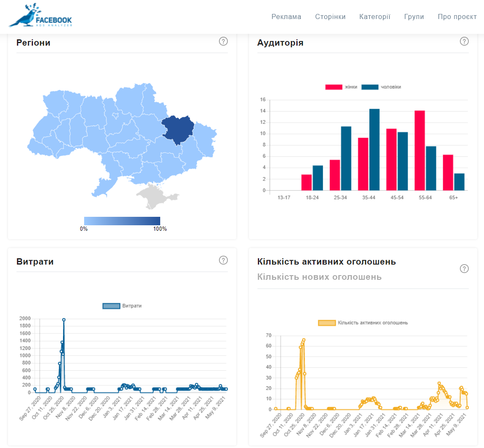
Task: Hide Кількість активних оголошень legend series
Action: tap(363, 323)
